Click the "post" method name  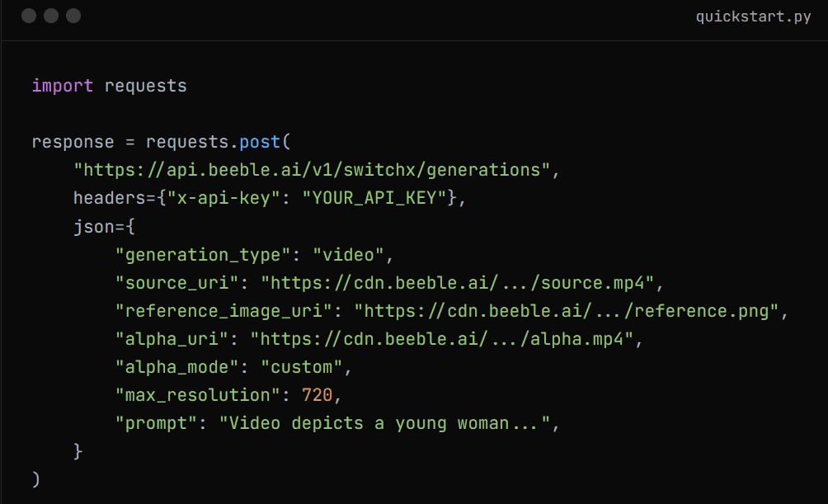tap(260, 142)
